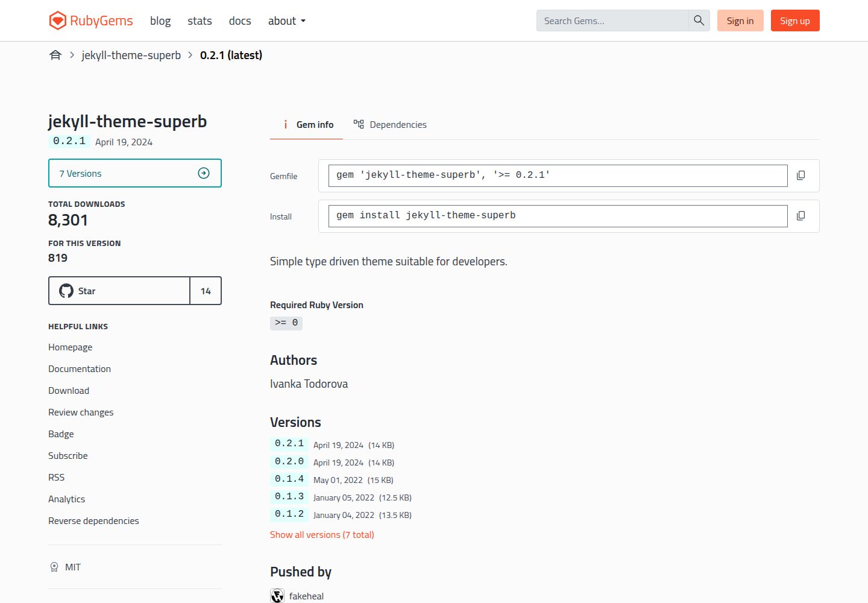Click the Sign in button
The width and height of the screenshot is (868, 603).
pyautogui.click(x=740, y=21)
